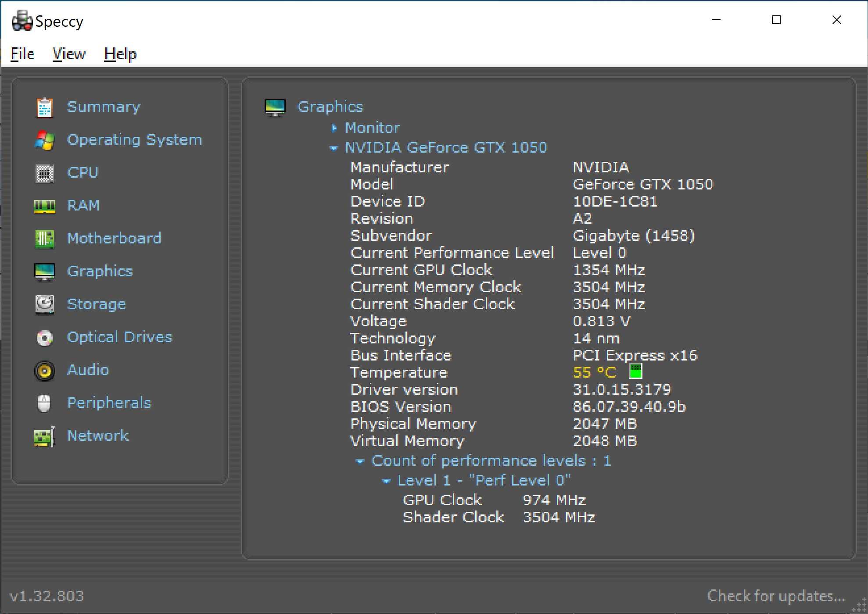Click Count of performance levels label
Screen dimensions: 868x614
(x=491, y=461)
